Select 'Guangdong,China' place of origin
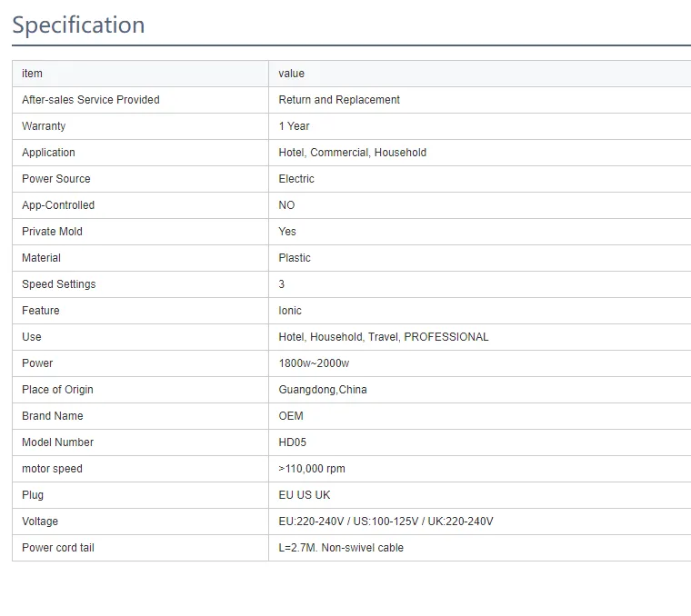Screen dimensions: 691x616 pos(323,390)
